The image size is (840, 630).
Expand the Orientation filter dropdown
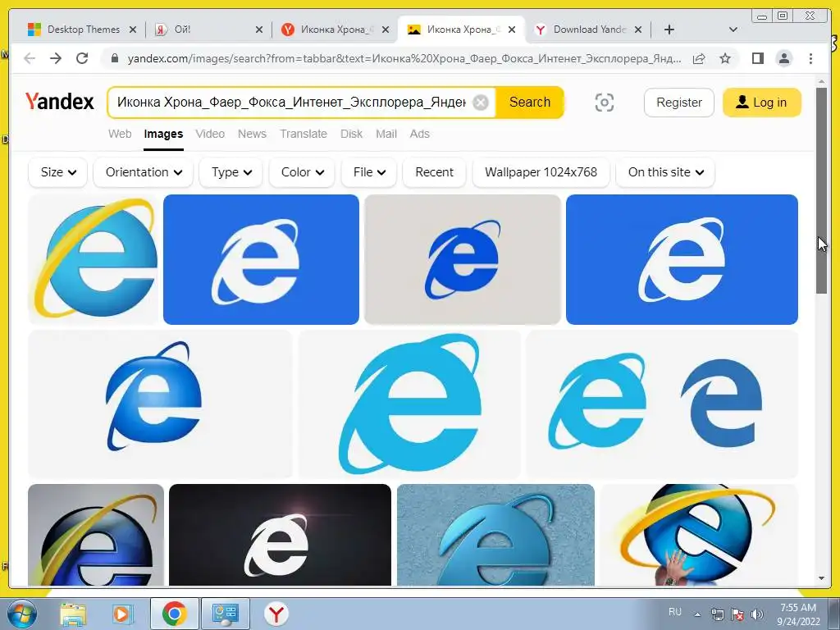pos(143,172)
